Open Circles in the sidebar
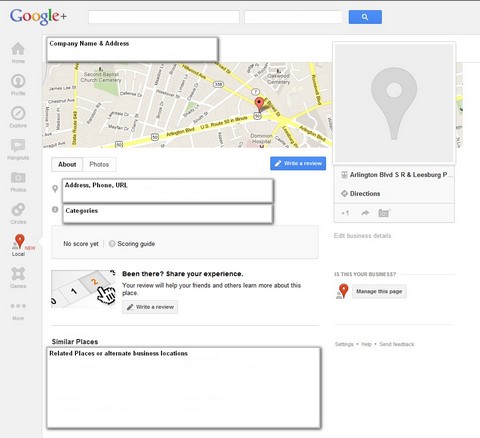This screenshot has height=438, width=480. pos(18,210)
